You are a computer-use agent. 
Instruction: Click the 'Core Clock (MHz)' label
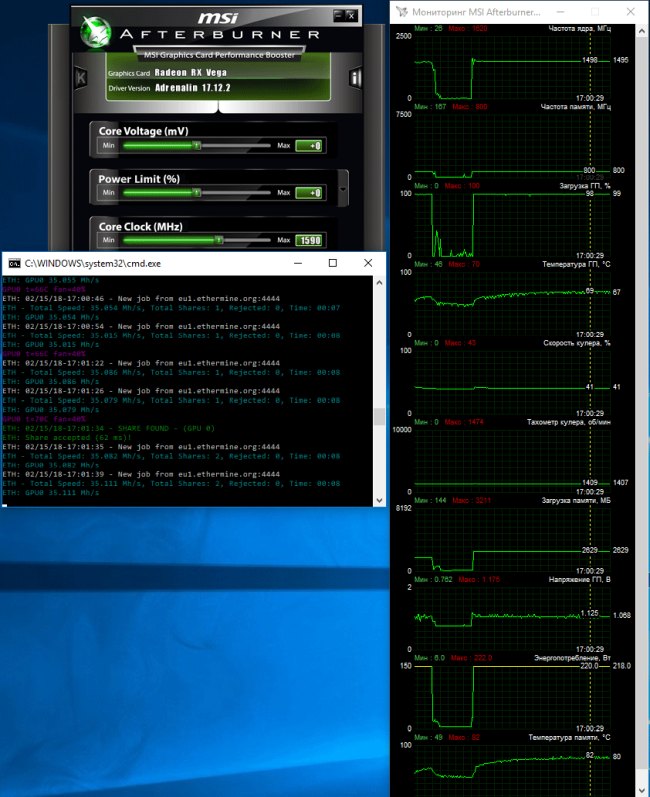click(x=140, y=227)
